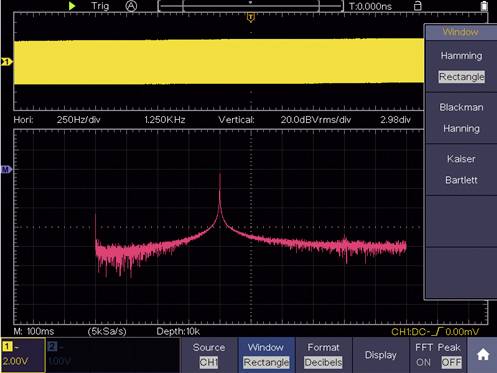Click the lock icon in the top bar
497x373 pixels.
click(x=417, y=6)
